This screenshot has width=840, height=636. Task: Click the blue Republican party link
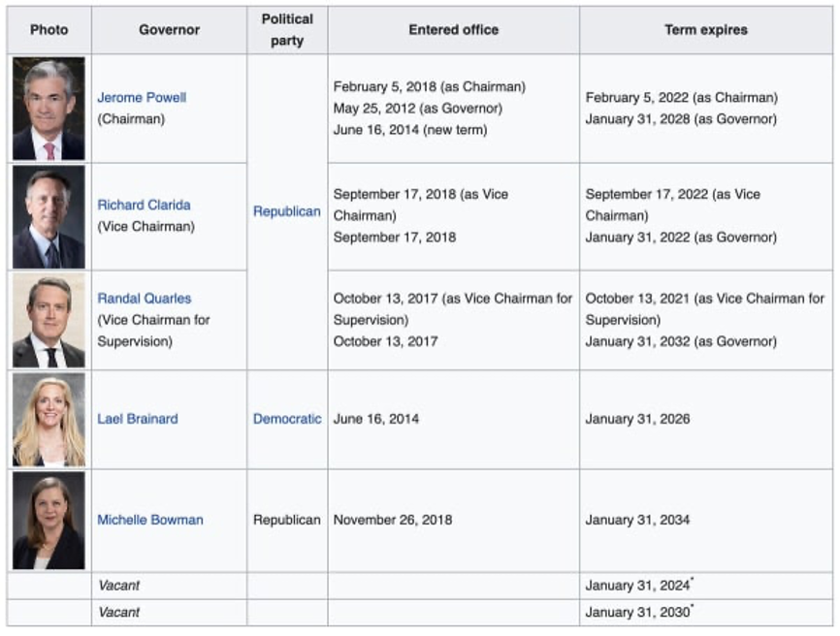coord(286,211)
